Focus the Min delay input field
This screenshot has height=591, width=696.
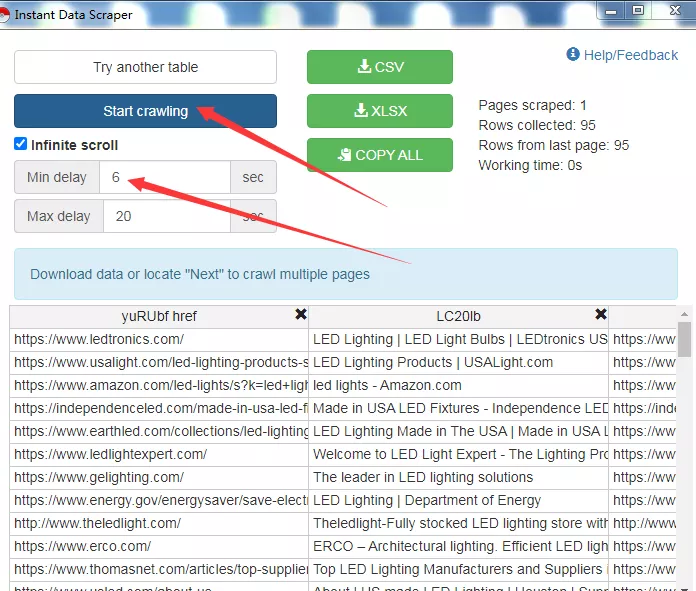(165, 177)
